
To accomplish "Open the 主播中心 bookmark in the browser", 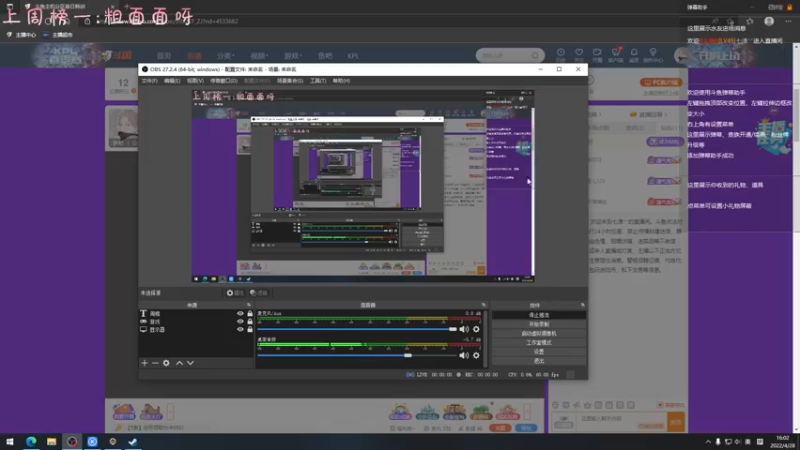I will [21, 35].
